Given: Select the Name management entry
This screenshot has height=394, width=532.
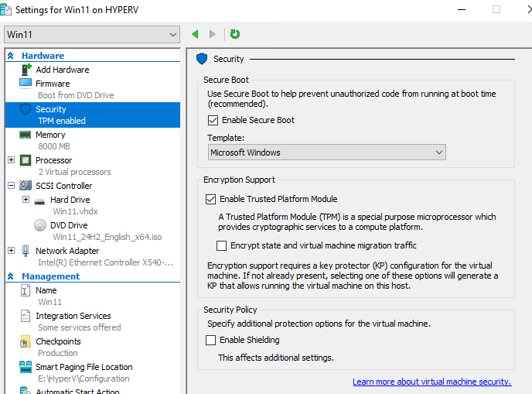Looking at the screenshot, I should point(46,290).
